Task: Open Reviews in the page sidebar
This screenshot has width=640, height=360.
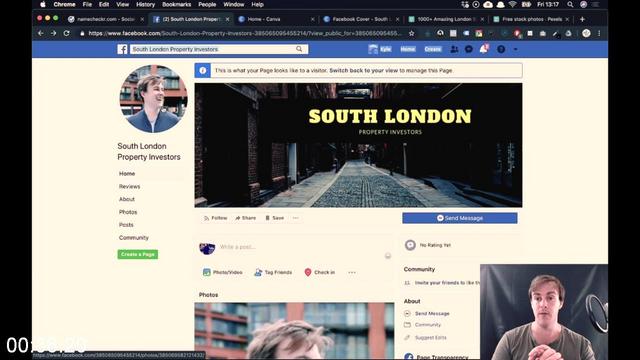Action: (129, 187)
